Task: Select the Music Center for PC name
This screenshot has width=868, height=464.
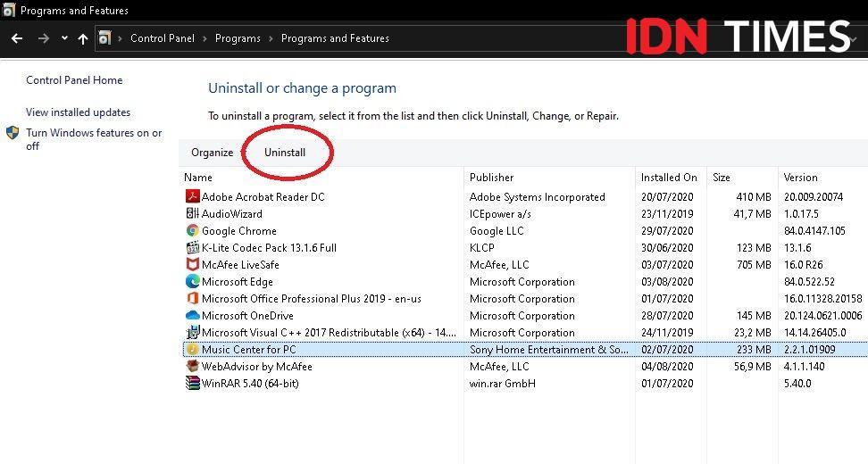Action: tap(248, 350)
